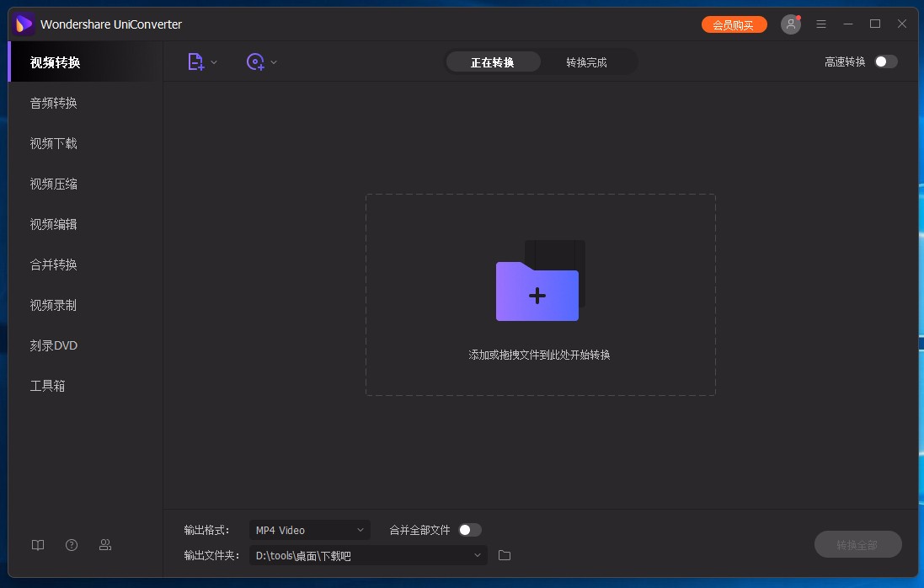This screenshot has width=924, height=588.
Task: Open the add-files dropdown arrow
Action: pyautogui.click(x=213, y=61)
